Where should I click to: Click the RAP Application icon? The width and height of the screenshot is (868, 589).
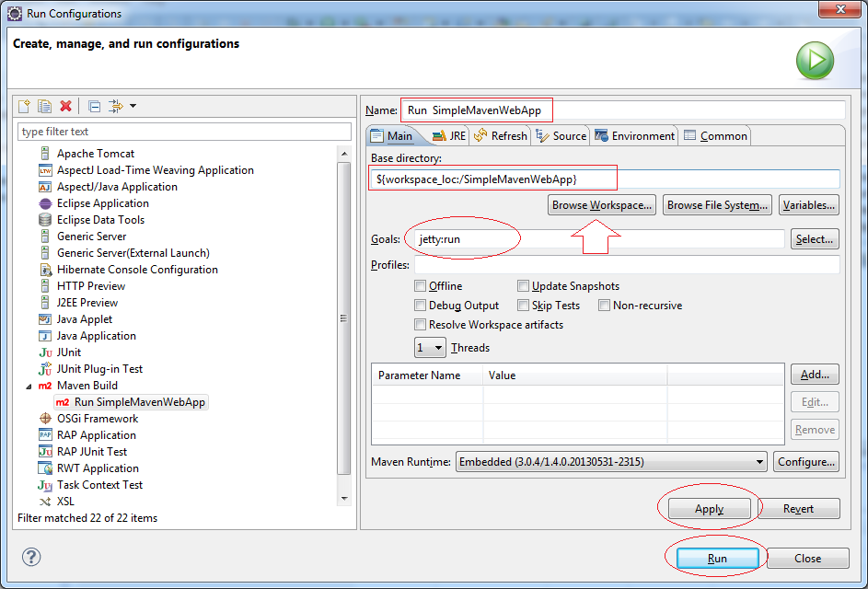click(45, 435)
